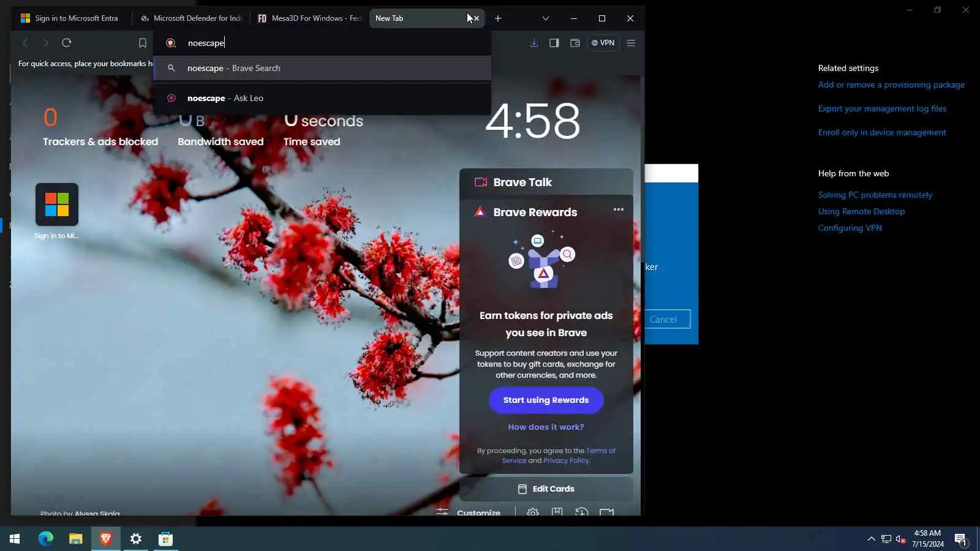The image size is (980, 551).
Task: Open bookmarks icon at bottom of new tab
Action: pos(557,512)
